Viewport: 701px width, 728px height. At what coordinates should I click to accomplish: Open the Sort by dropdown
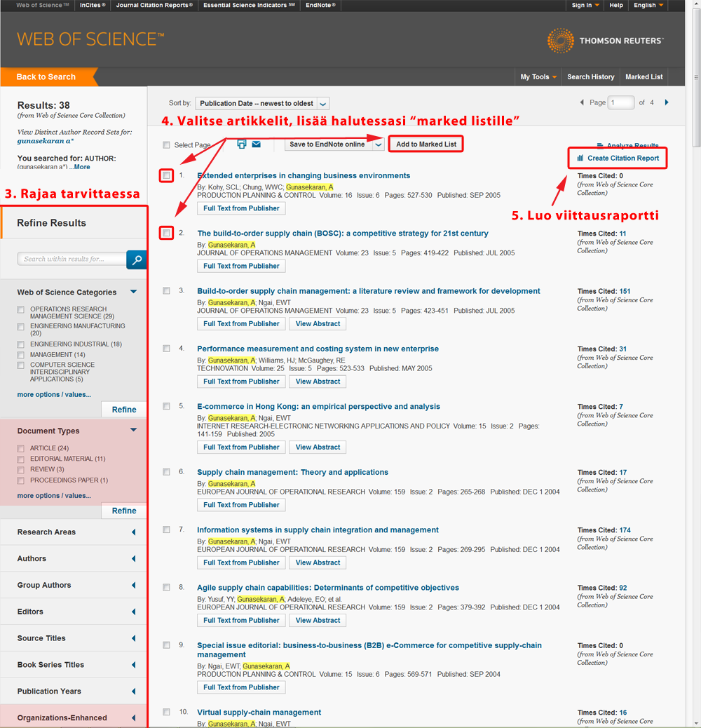263,103
